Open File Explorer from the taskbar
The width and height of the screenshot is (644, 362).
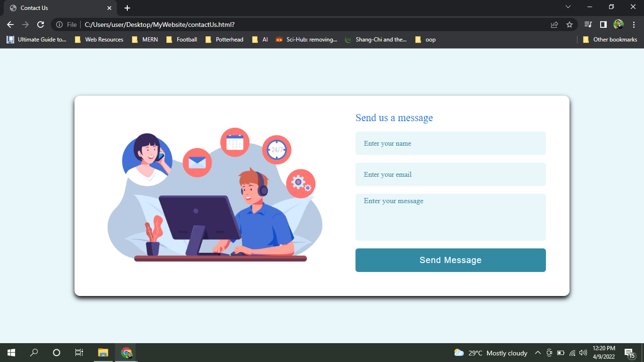click(102, 352)
